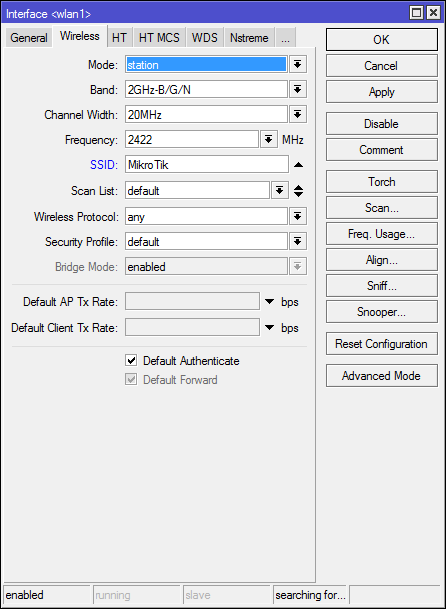Show more tabs with the ... tab
Viewport: 446px width, 609px height.
tap(285, 38)
